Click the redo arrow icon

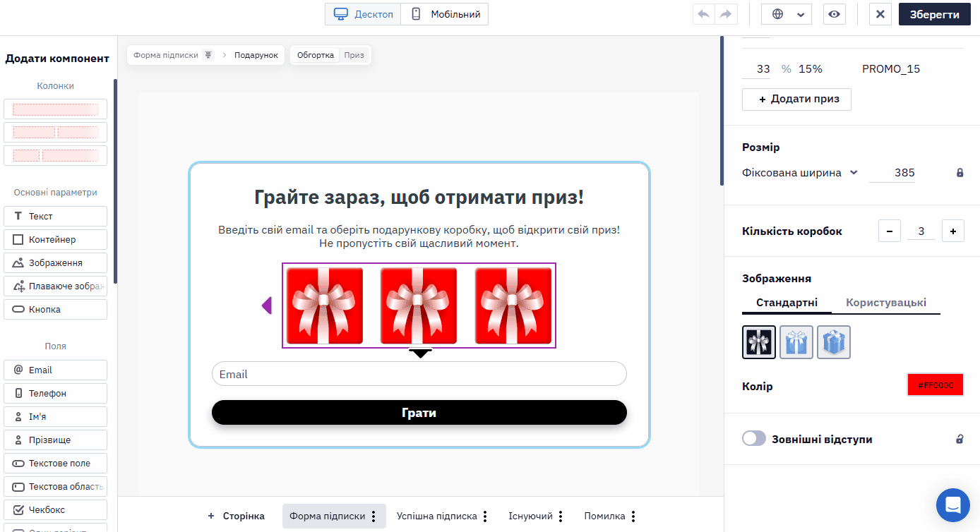(726, 14)
